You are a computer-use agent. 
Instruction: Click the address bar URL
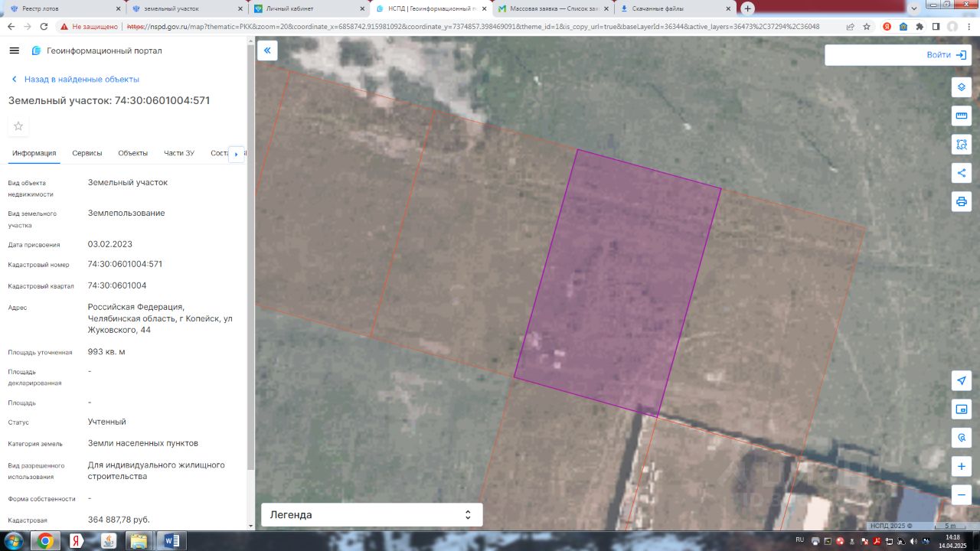tap(472, 26)
